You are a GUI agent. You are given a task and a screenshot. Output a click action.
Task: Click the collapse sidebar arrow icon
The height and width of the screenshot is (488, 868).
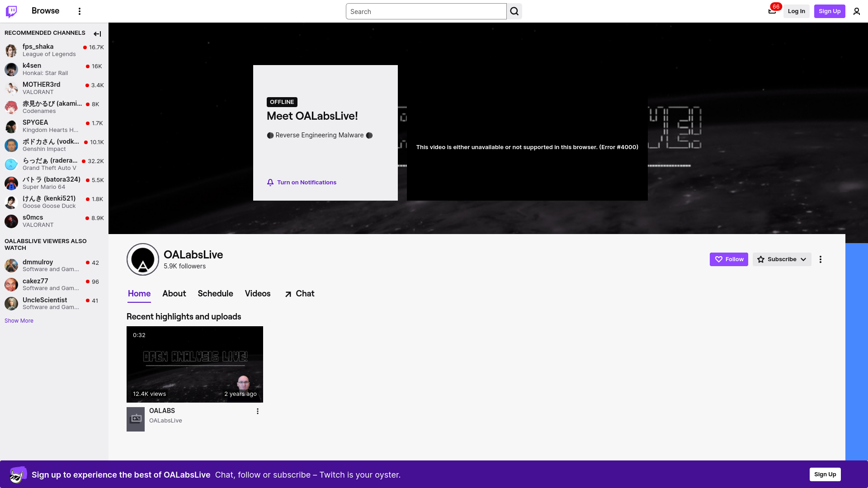coord(97,33)
